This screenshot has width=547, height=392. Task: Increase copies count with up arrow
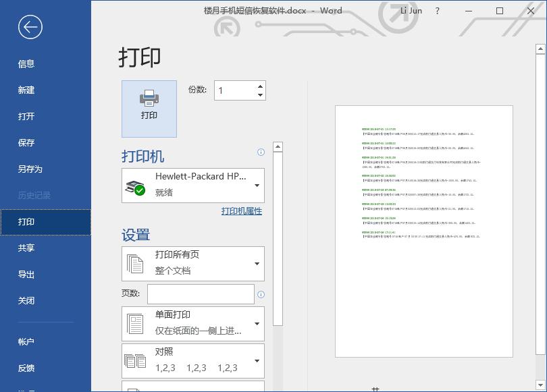pyautogui.click(x=260, y=86)
